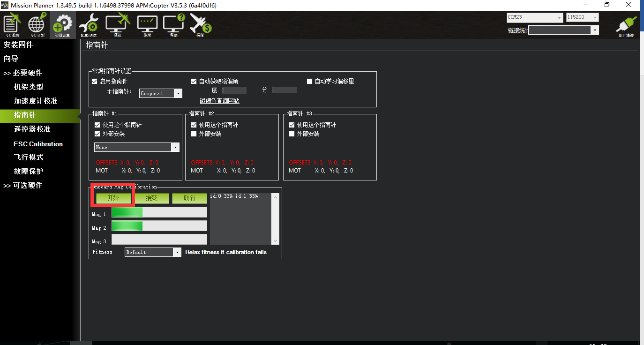Image resolution: width=644 pixels, height=345 pixels.
Task: Select 加速度计校准 in the sidebar
Action: tap(36, 101)
